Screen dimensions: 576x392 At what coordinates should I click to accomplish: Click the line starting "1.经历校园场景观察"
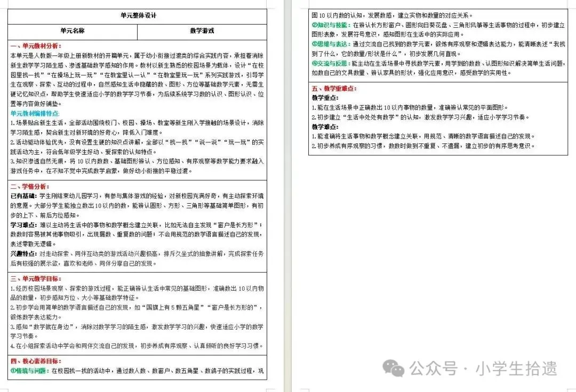click(137, 289)
